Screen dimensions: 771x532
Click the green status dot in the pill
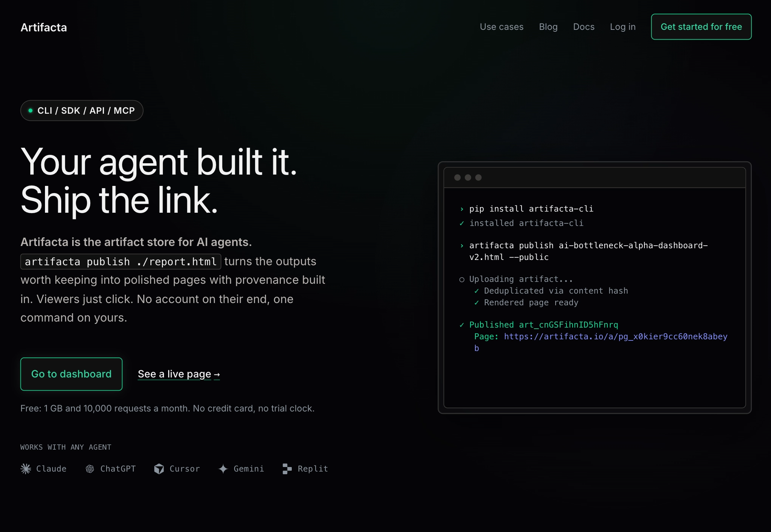(31, 110)
